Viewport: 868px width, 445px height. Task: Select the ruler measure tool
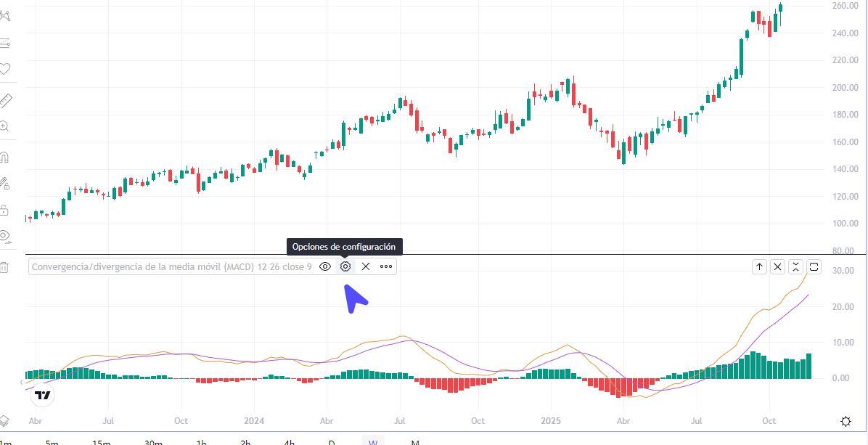(5, 99)
